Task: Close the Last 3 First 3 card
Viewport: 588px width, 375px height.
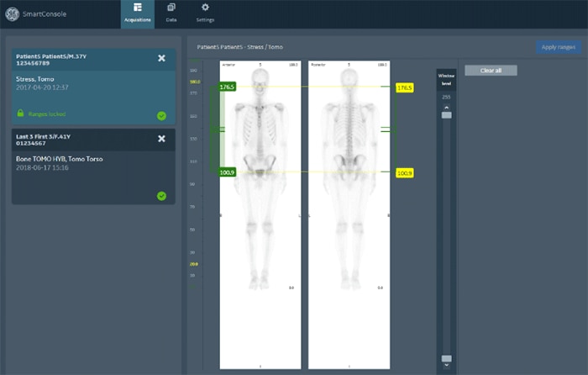Action: 162,139
